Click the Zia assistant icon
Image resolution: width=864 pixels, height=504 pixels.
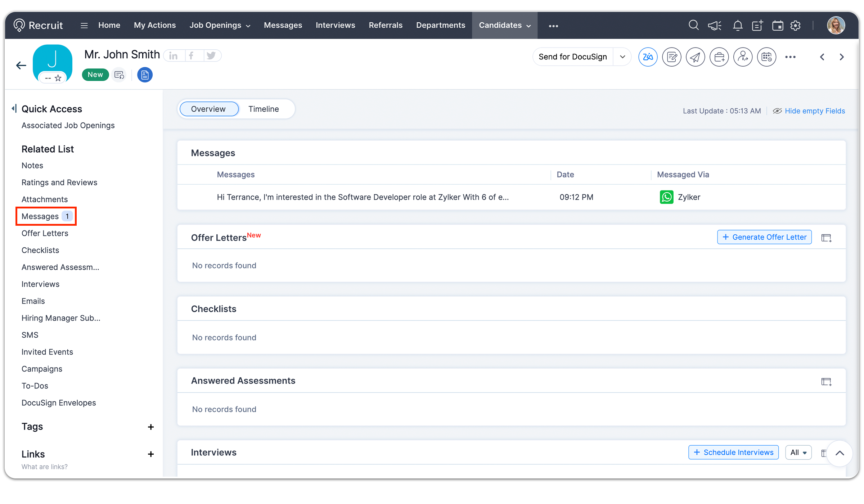[648, 57]
